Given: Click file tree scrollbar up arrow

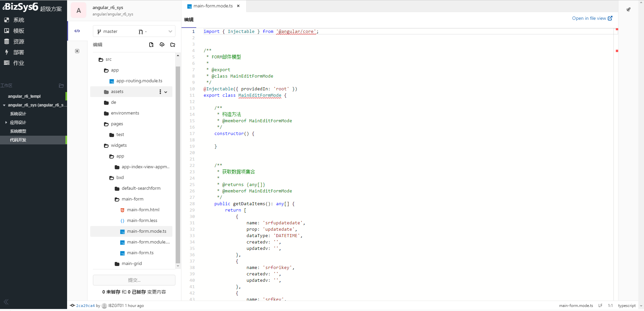Looking at the screenshot, I should 178,55.
